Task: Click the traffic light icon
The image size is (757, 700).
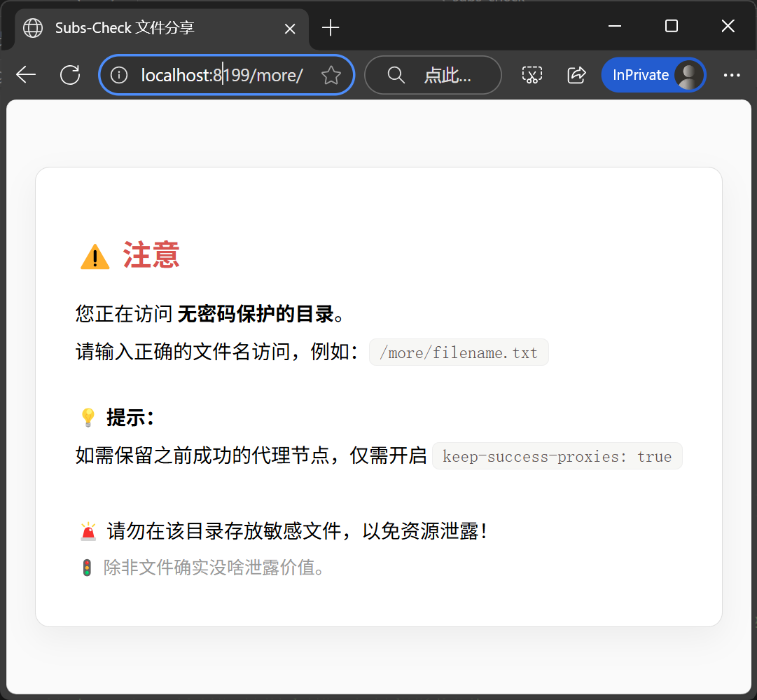Action: [x=87, y=568]
